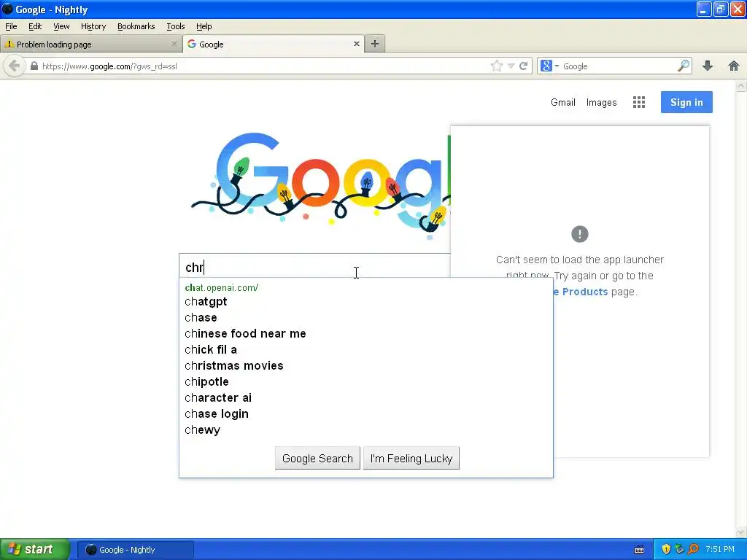Select the Google tab

pos(274,44)
